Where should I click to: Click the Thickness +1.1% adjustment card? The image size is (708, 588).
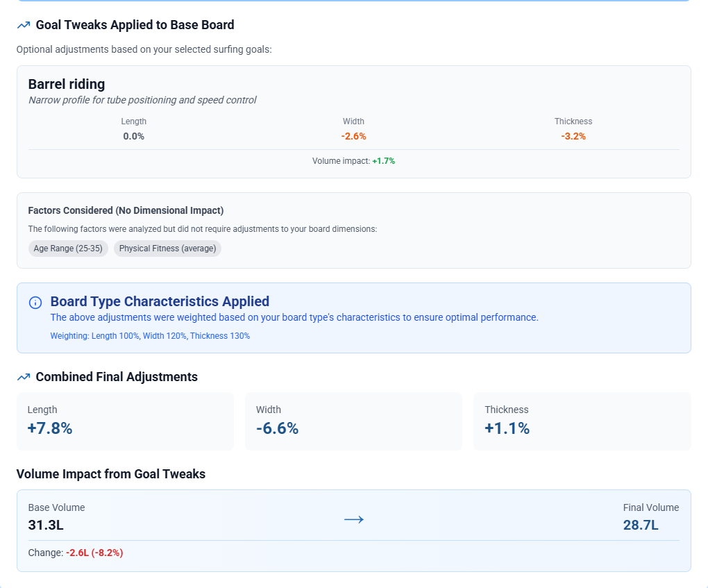point(582,421)
